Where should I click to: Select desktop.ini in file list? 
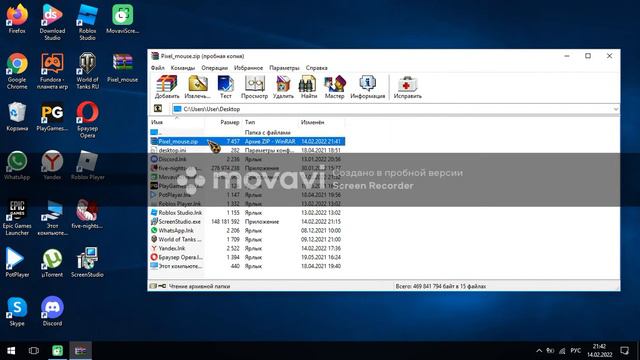[247, 150]
